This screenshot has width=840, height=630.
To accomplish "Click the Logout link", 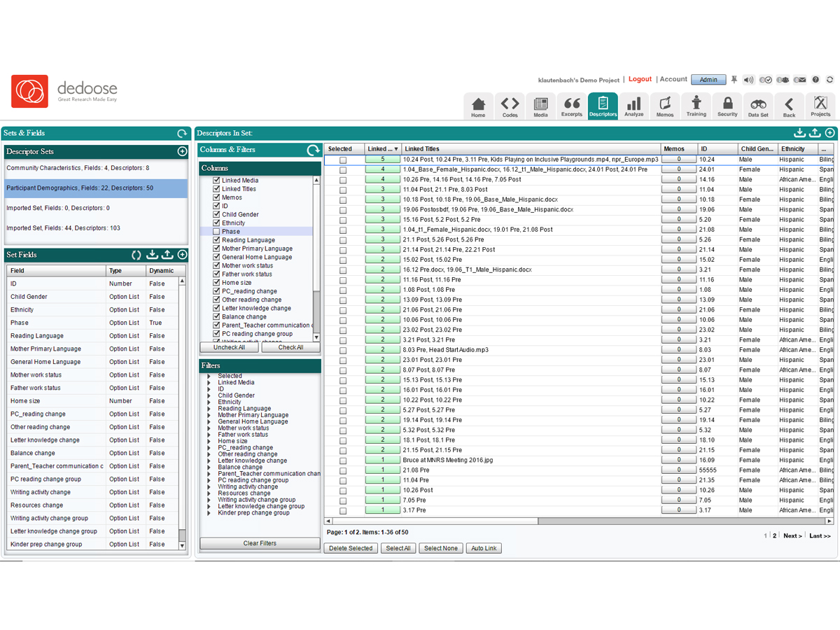I will click(x=640, y=79).
